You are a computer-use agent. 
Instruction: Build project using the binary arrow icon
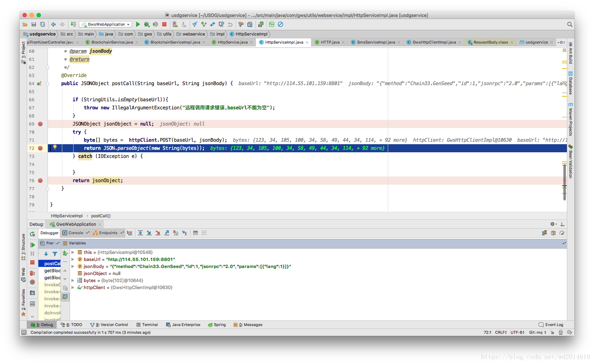tap(73, 24)
